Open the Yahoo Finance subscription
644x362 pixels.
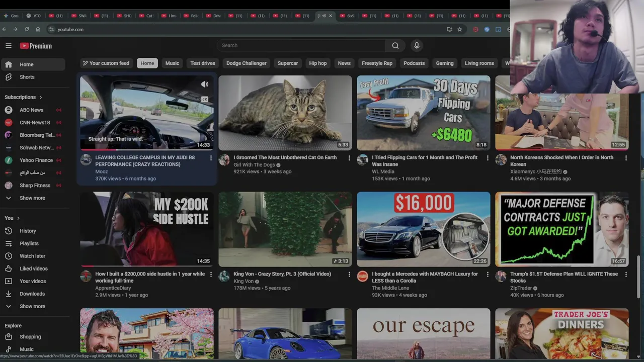[x=33, y=160]
